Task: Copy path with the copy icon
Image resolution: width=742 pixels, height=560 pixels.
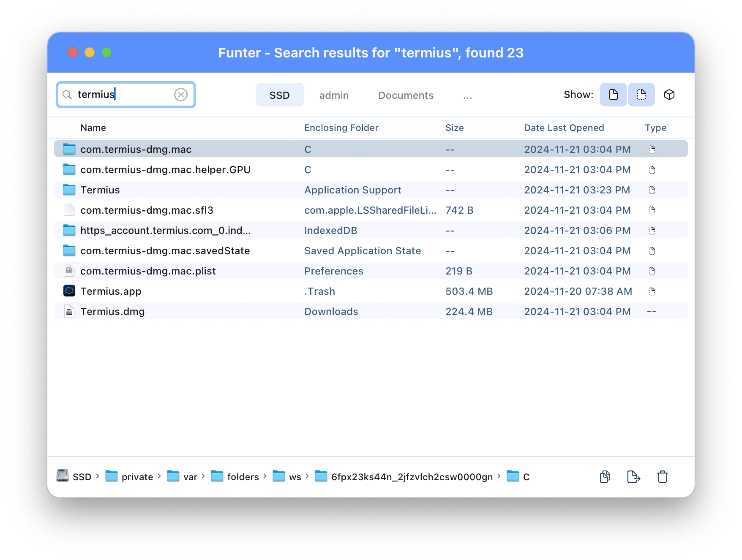Action: 605,477
